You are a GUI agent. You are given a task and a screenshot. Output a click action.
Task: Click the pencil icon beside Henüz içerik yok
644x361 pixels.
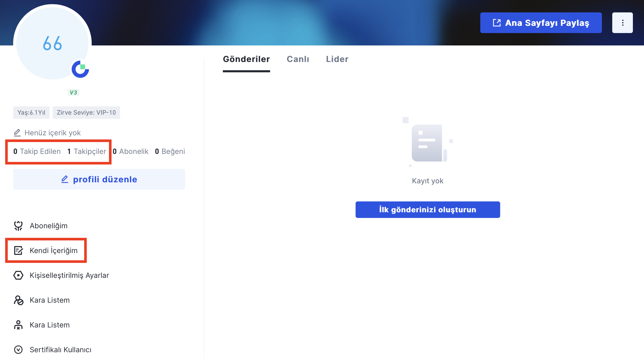tap(17, 133)
